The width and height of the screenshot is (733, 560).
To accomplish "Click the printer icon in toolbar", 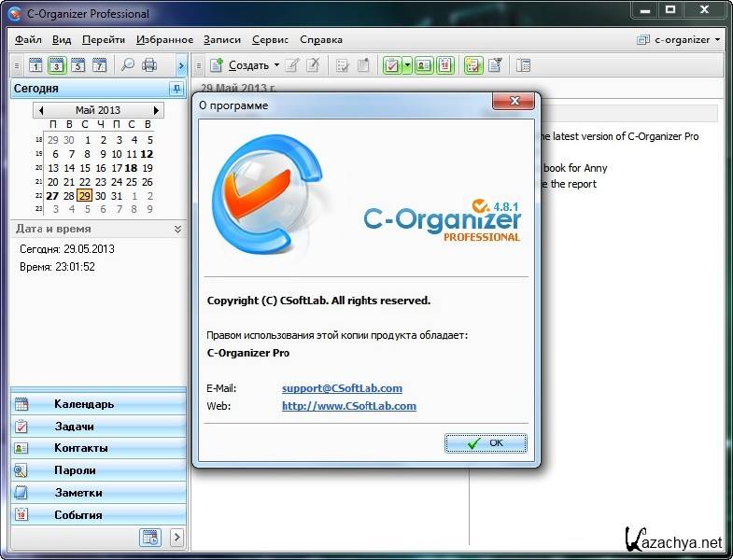I will pyautogui.click(x=149, y=65).
